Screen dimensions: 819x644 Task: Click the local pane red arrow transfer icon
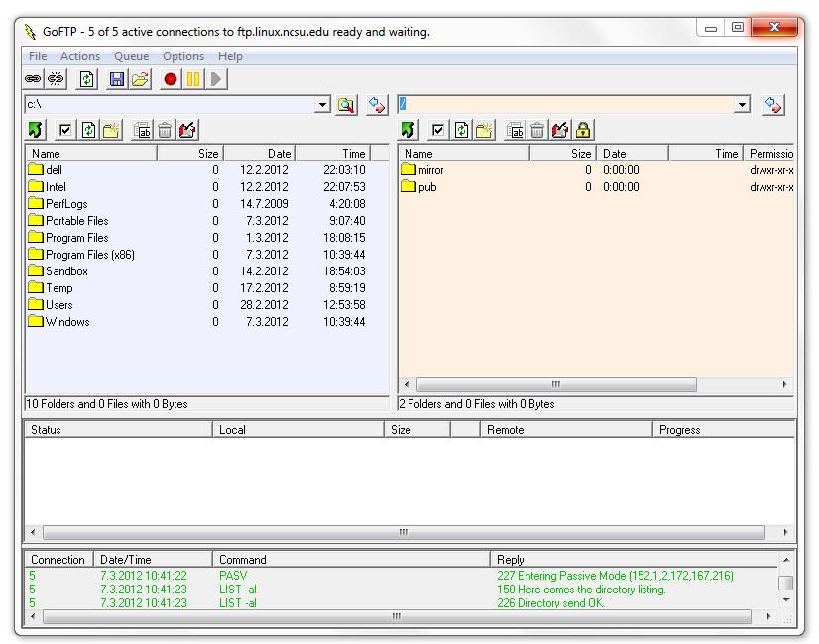click(187, 130)
